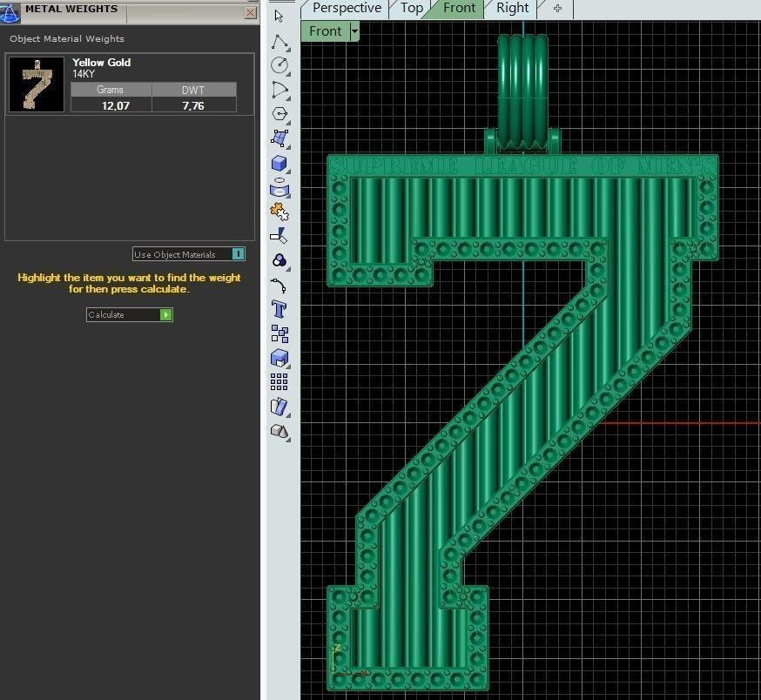This screenshot has height=700, width=761.
Task: Select the blue box solid tool
Action: tap(279, 163)
